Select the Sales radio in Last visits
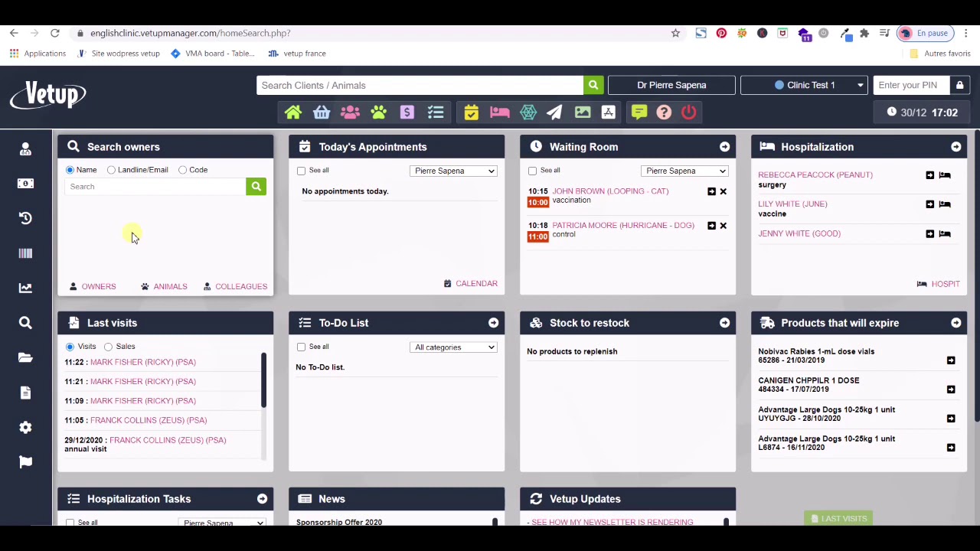Screen dimensions: 980x551 tap(109, 347)
